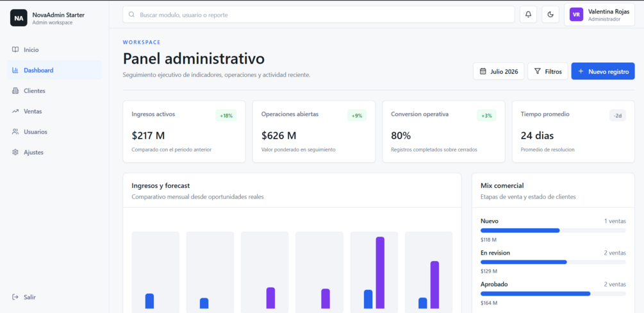Screen dimensions: 644x313
Task: Open notifications with the bell icon
Action: [528, 15]
